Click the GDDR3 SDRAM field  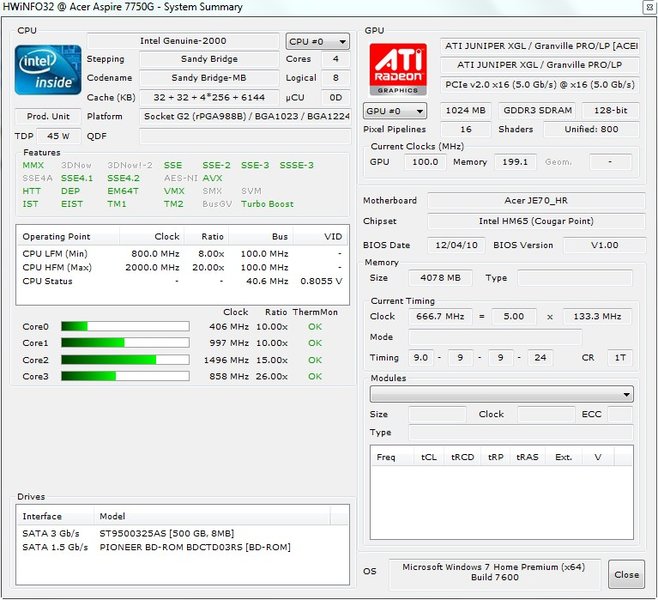[538, 110]
